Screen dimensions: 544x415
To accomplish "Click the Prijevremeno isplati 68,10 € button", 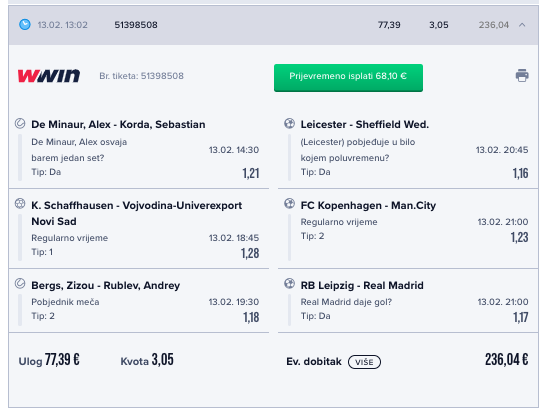I will pos(348,78).
